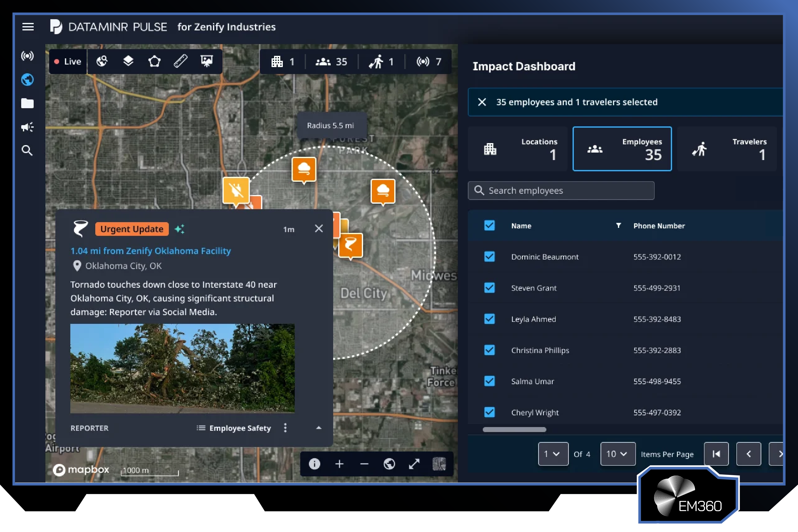This screenshot has height=532, width=798.
Task: Click the buildings count 1 in map stats
Action: point(283,61)
